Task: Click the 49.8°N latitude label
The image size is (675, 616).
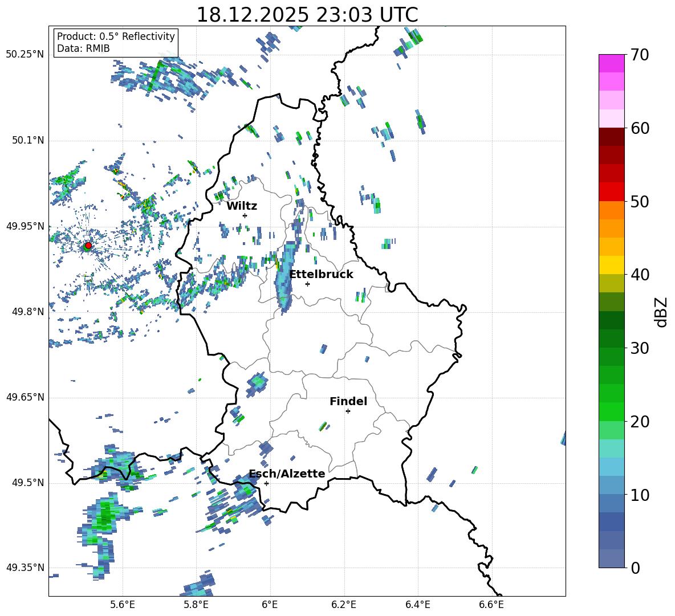Action: coord(27,312)
